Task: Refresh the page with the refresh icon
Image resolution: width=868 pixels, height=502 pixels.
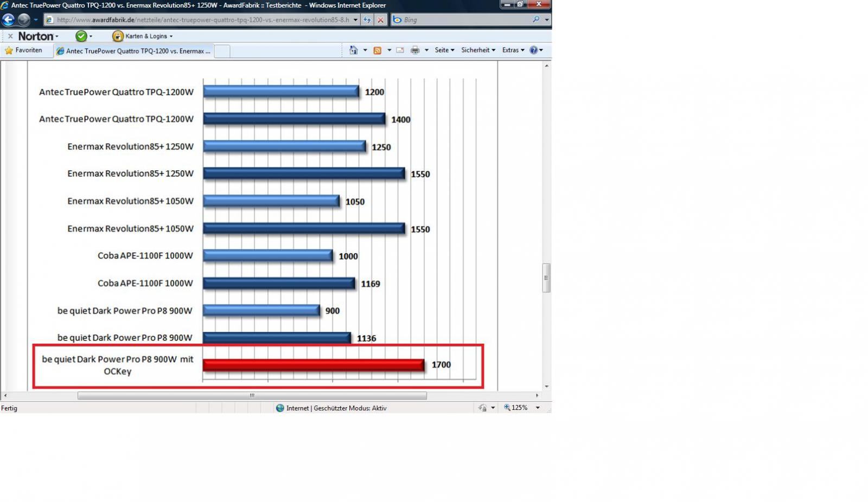Action: point(367,20)
